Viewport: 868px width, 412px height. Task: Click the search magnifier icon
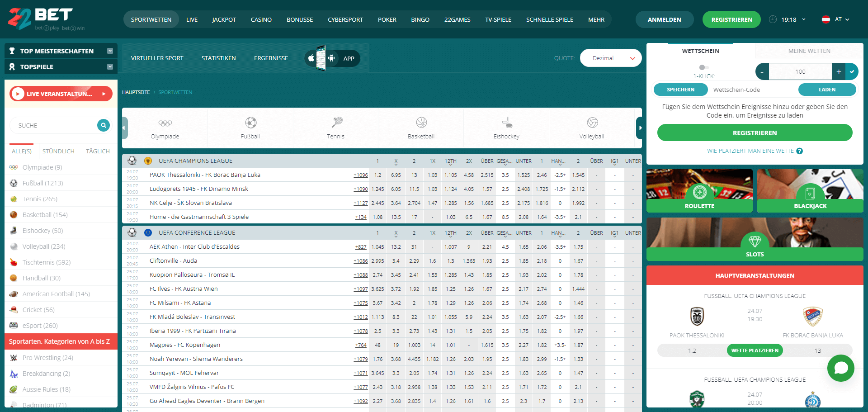coord(104,125)
